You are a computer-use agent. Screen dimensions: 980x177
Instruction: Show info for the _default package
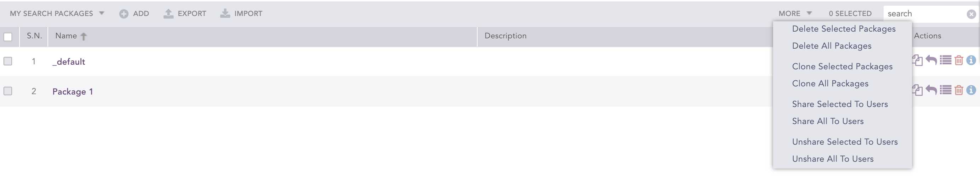[x=971, y=60]
